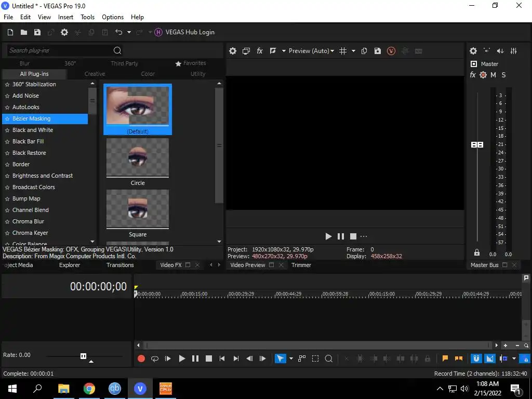This screenshot has width=532, height=399.
Task: Toggle Loop Playback
Action: click(x=155, y=358)
